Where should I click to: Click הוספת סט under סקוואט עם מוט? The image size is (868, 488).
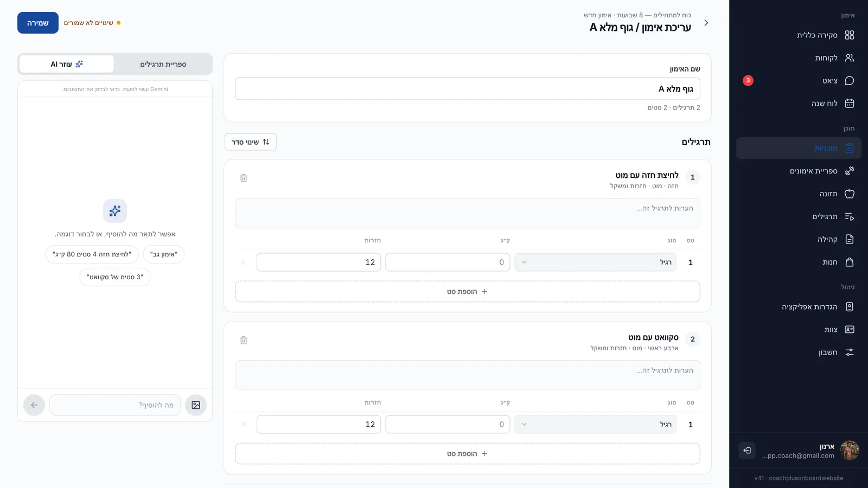tap(468, 454)
